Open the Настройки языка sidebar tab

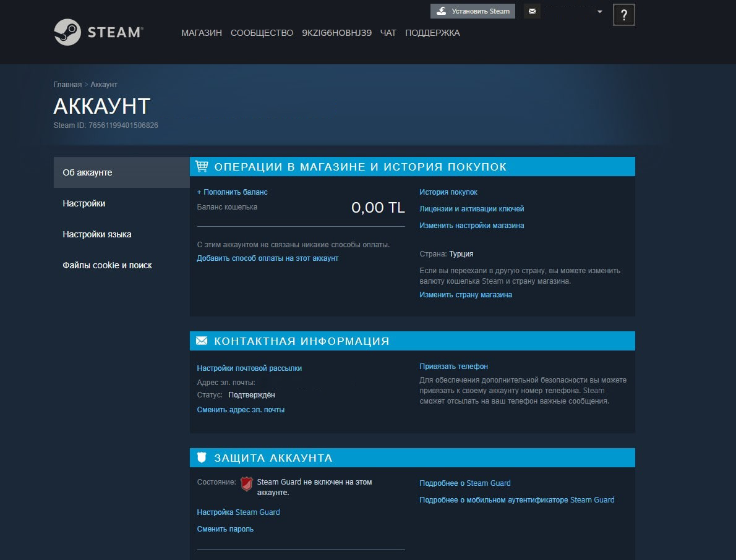point(122,234)
